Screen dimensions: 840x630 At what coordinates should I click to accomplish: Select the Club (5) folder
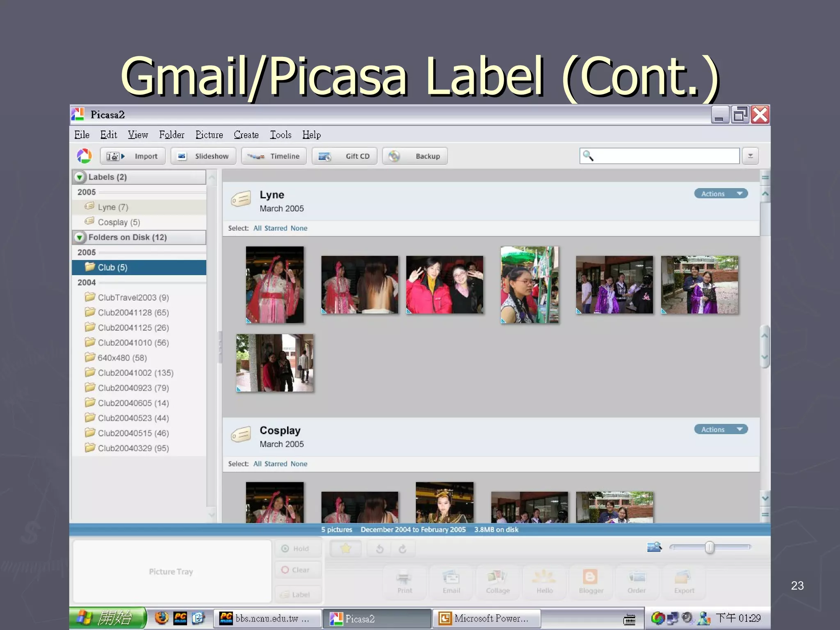[139, 267]
